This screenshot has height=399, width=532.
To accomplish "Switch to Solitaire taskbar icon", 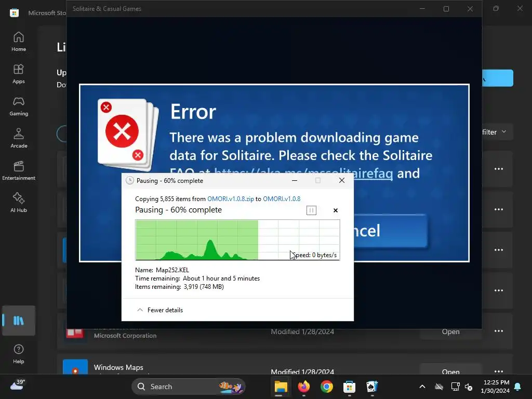I will click(x=372, y=387).
